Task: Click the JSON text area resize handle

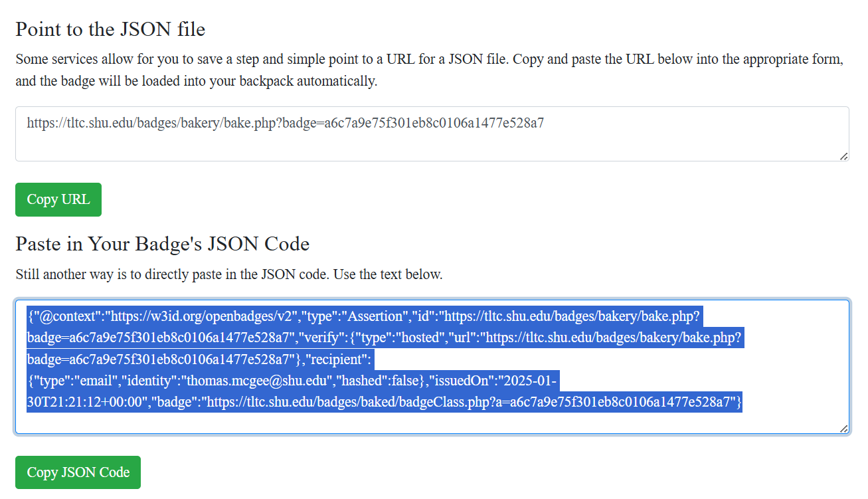Action: click(843, 429)
